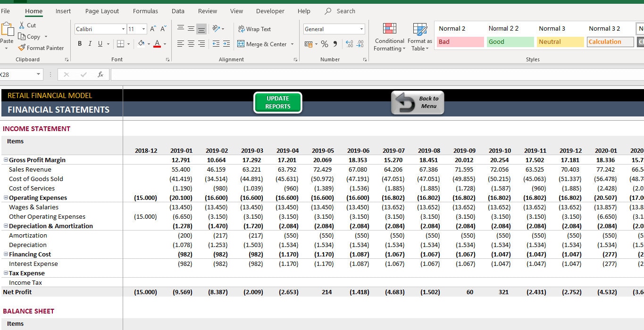
Task: Apply the Percent number style
Action: [324, 43]
